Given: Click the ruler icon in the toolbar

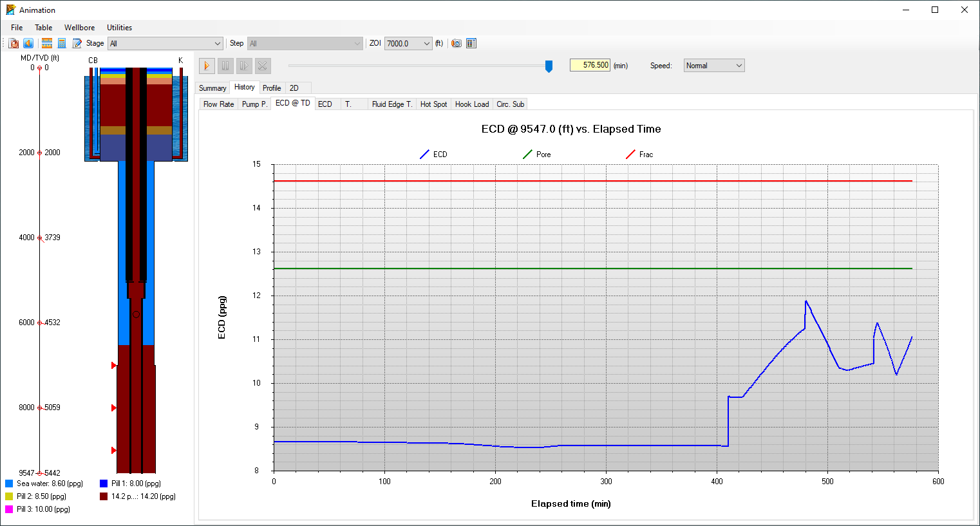Looking at the screenshot, I should [x=47, y=43].
